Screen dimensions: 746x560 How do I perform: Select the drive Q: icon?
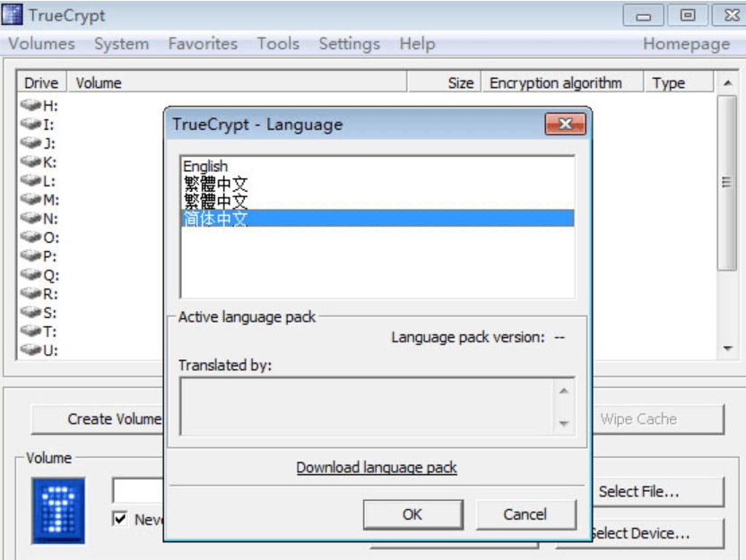[30, 275]
